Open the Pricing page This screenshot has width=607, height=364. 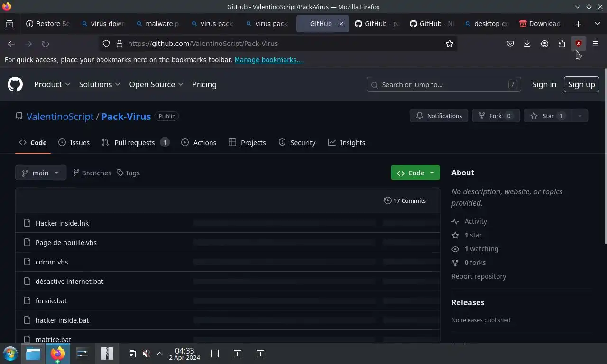(x=204, y=84)
